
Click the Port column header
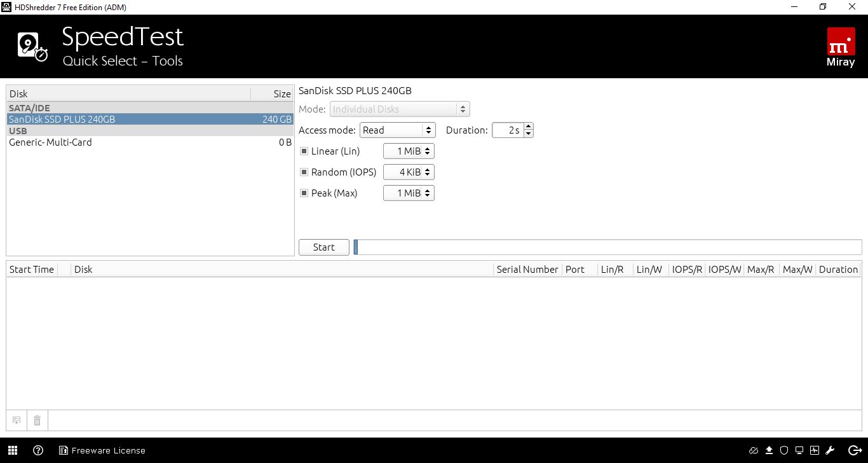pos(580,269)
